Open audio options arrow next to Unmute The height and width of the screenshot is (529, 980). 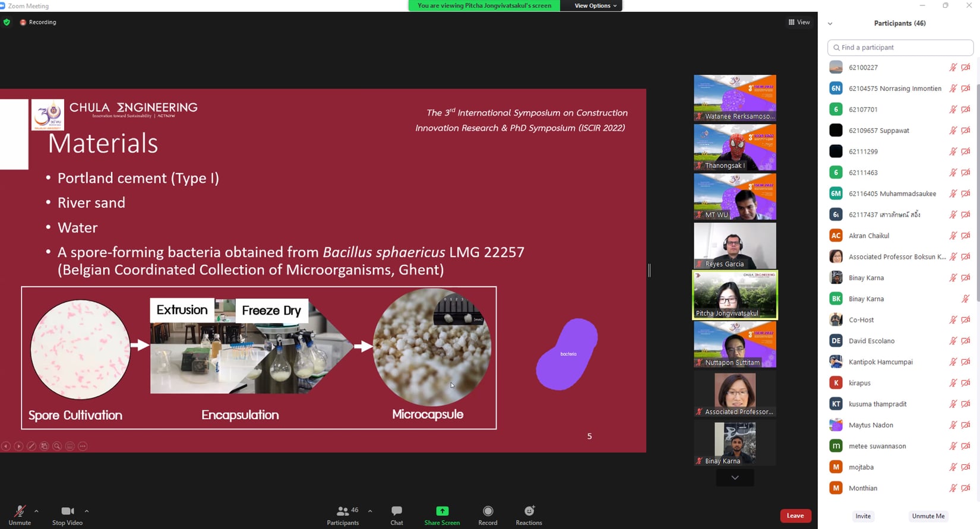tap(36, 511)
